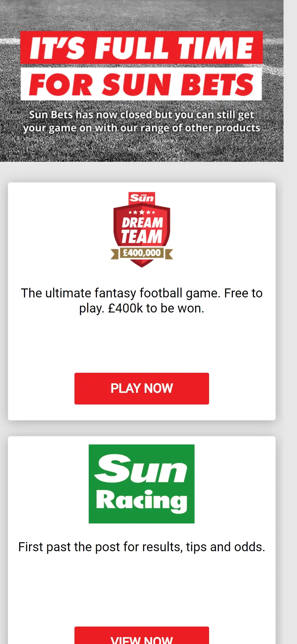
Task: Click the Sun Bets has now closed notice
Action: 142,121
